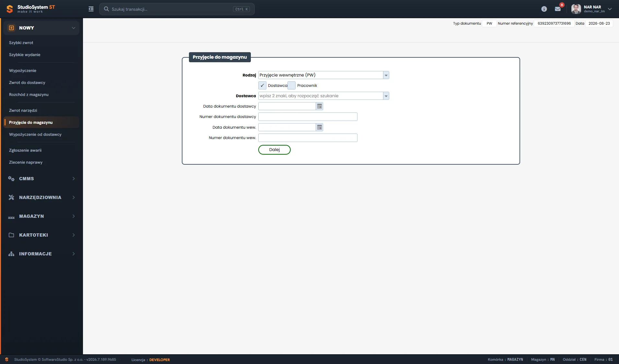Check the Pracownik checkbox

291,86
